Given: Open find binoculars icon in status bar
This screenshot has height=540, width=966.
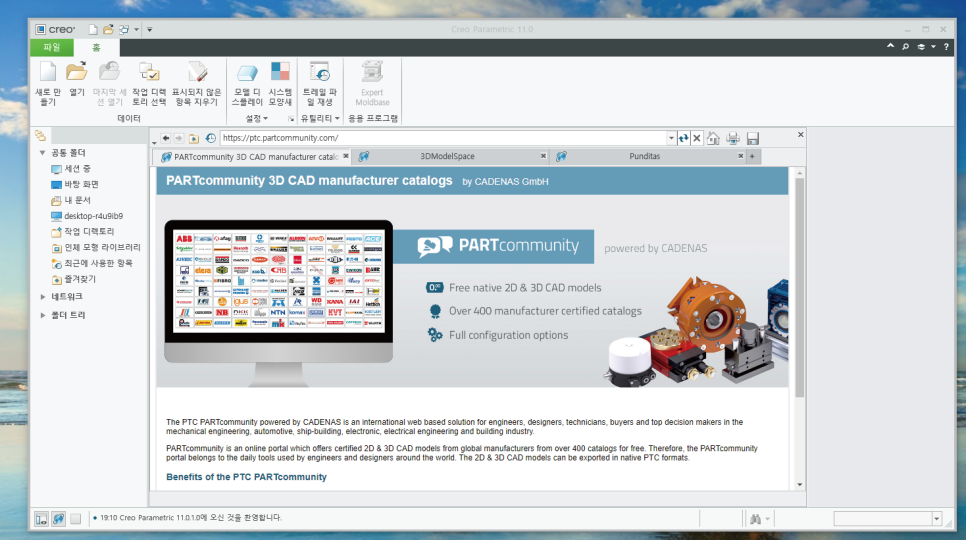Looking at the screenshot, I should pos(755,519).
